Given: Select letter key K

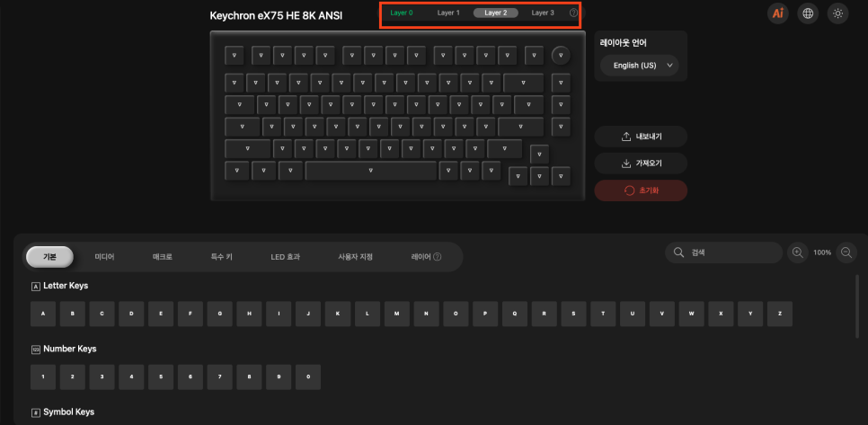Looking at the screenshot, I should pyautogui.click(x=338, y=314).
